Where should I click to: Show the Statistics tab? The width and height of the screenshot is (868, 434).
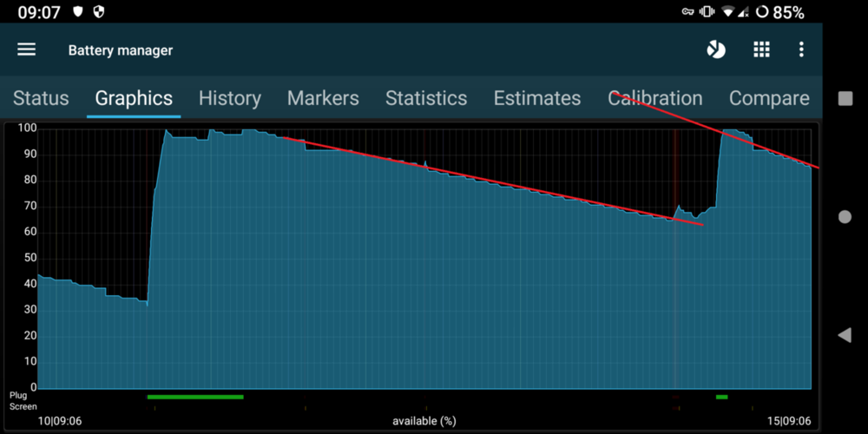coord(426,98)
